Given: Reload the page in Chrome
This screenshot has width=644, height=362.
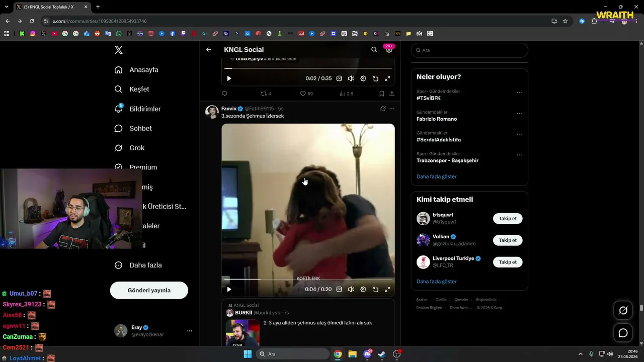Looking at the screenshot, I should coord(32,21).
